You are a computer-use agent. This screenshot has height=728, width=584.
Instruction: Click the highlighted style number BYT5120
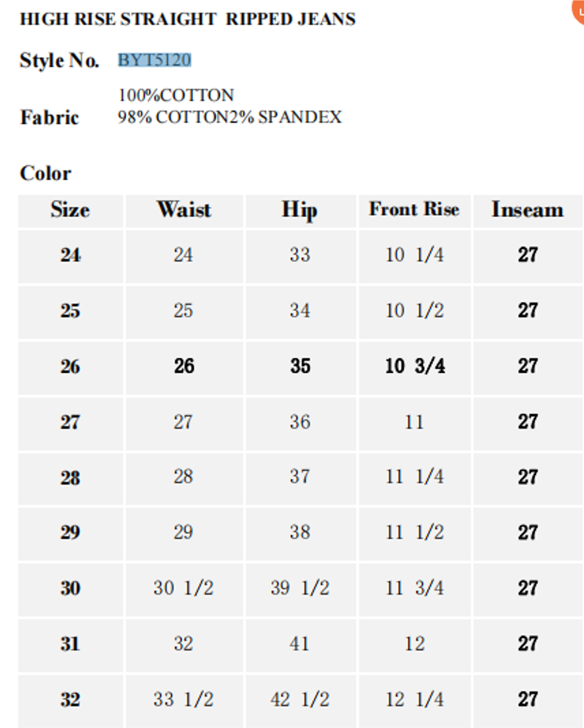pos(155,60)
